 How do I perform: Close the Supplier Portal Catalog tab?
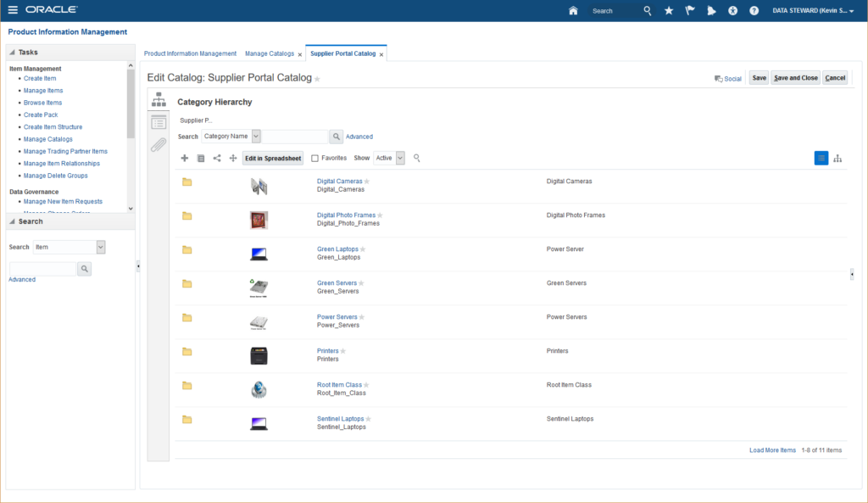click(381, 54)
